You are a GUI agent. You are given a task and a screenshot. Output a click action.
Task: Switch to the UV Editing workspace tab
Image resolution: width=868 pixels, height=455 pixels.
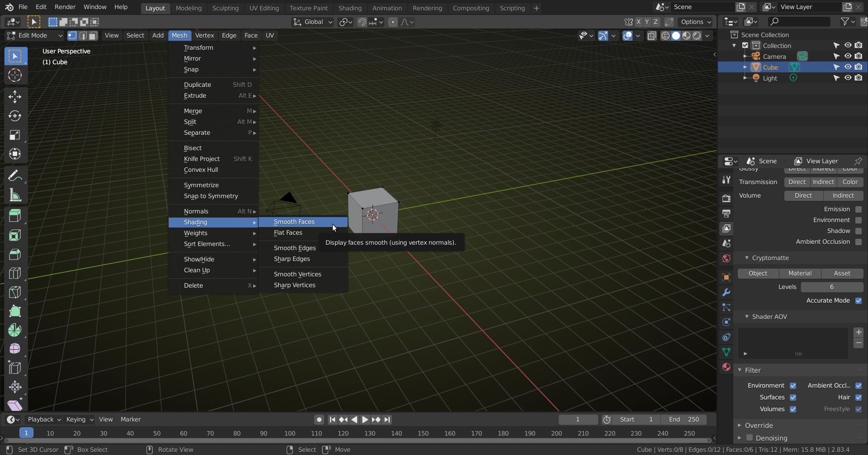264,8
